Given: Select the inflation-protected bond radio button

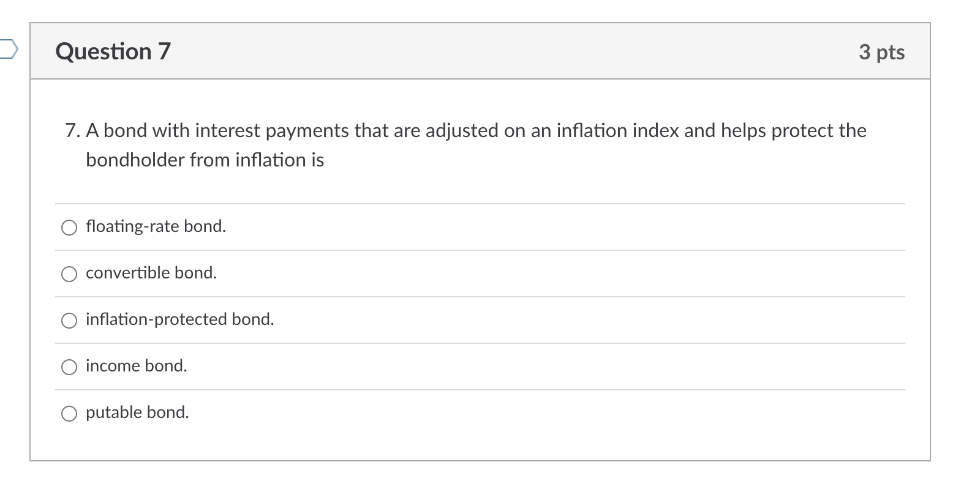Looking at the screenshot, I should pyautogui.click(x=69, y=320).
